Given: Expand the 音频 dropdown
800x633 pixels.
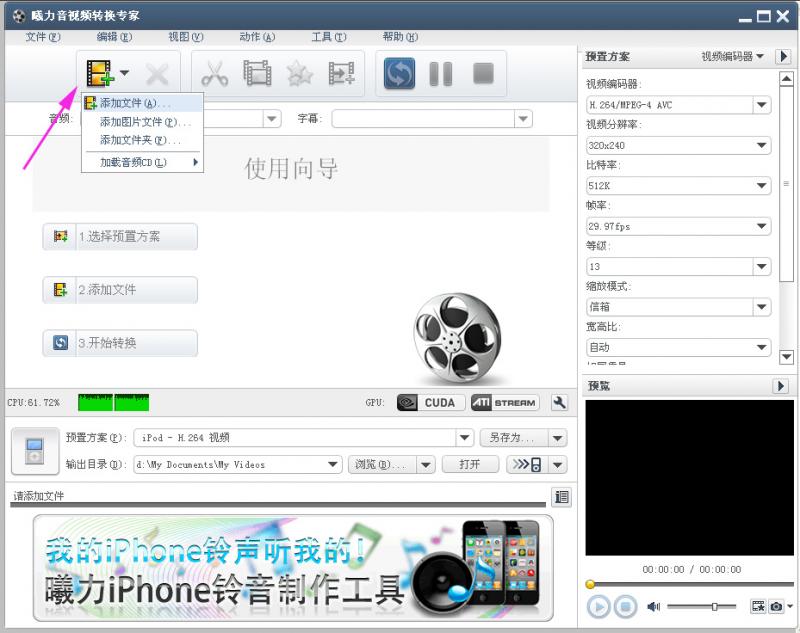Looking at the screenshot, I should (271, 119).
